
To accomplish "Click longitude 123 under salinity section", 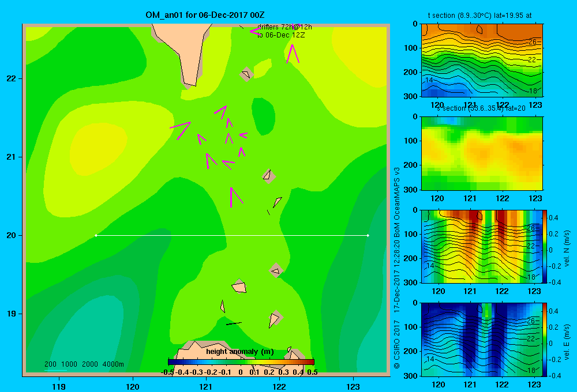I will point(535,198).
